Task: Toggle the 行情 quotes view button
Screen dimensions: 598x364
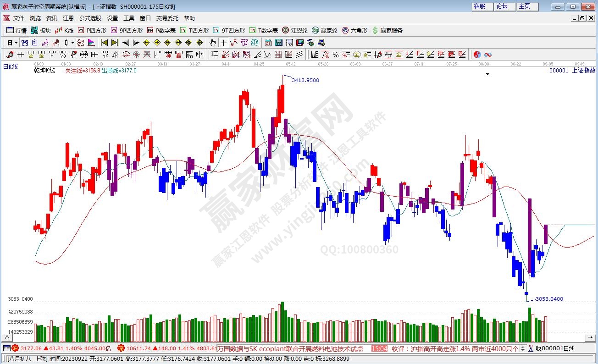Action: click(x=17, y=30)
